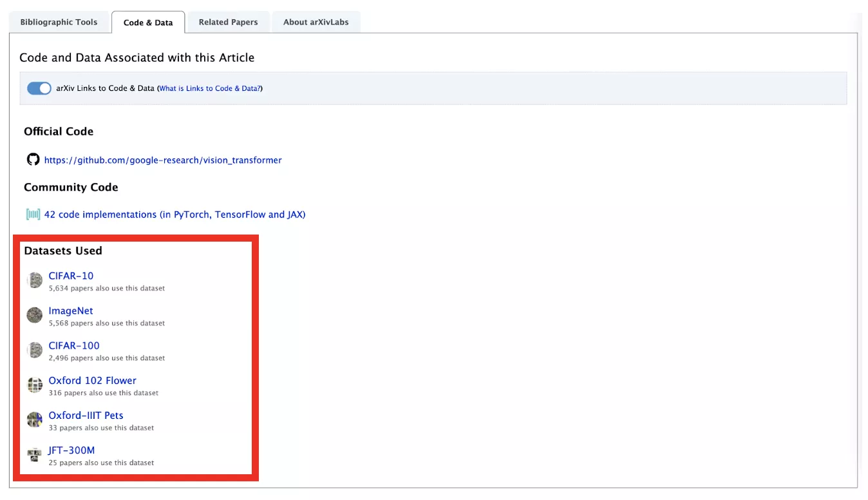Disable arXiv Links to Code & Data
This screenshot has height=500, width=868.
pos(39,88)
